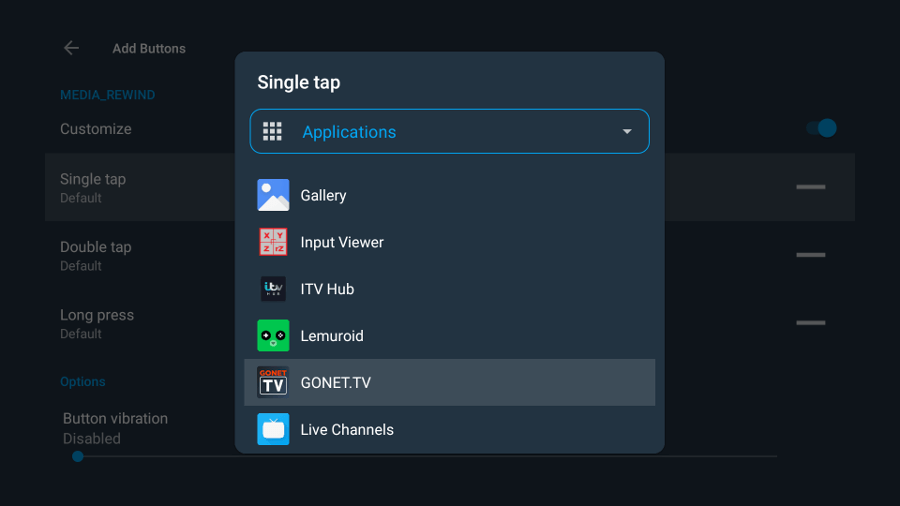
Task: Go back with the arrow icon
Action: (x=71, y=48)
